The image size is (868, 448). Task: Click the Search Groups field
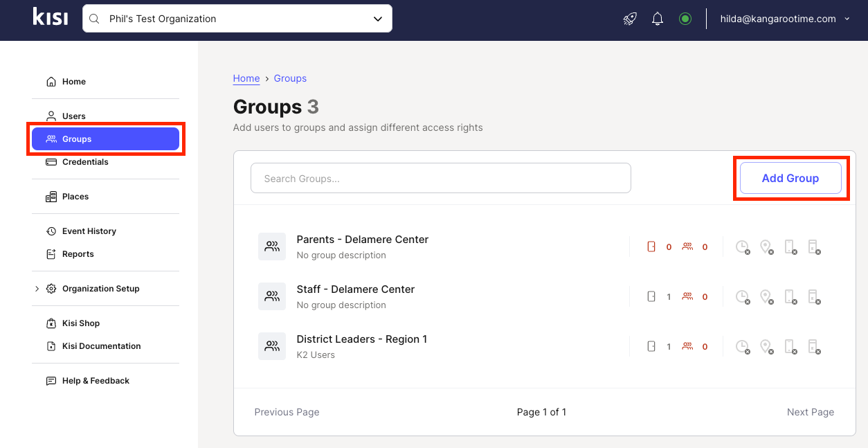(440, 178)
